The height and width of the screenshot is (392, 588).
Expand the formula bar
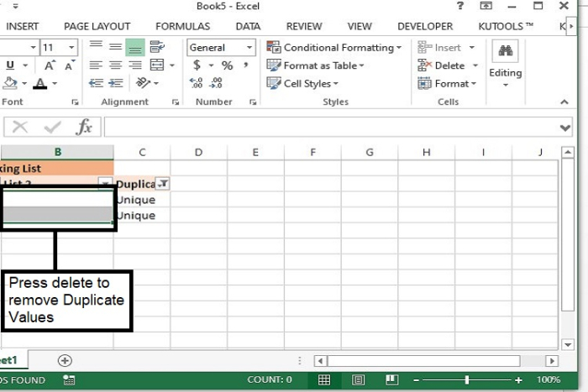click(565, 128)
